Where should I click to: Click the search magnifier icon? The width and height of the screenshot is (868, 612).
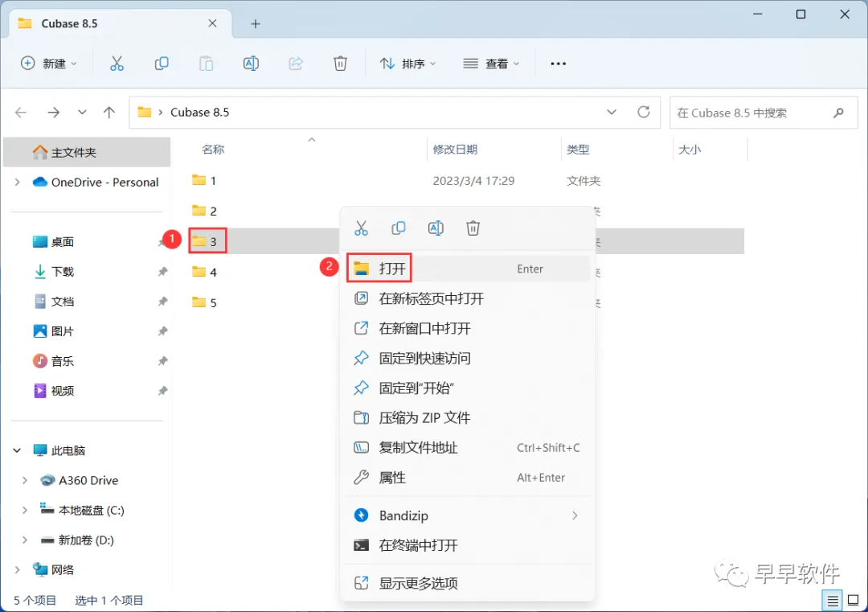point(838,113)
